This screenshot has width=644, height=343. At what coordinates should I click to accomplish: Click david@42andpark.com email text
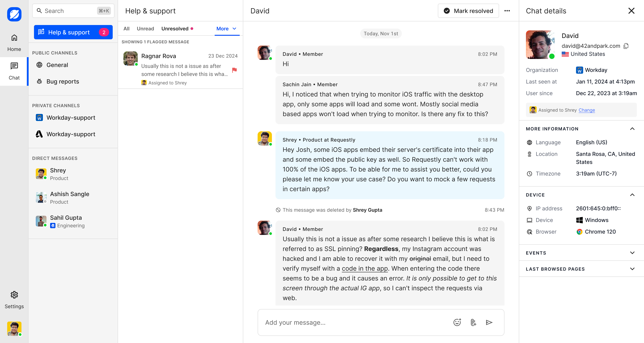(x=591, y=46)
